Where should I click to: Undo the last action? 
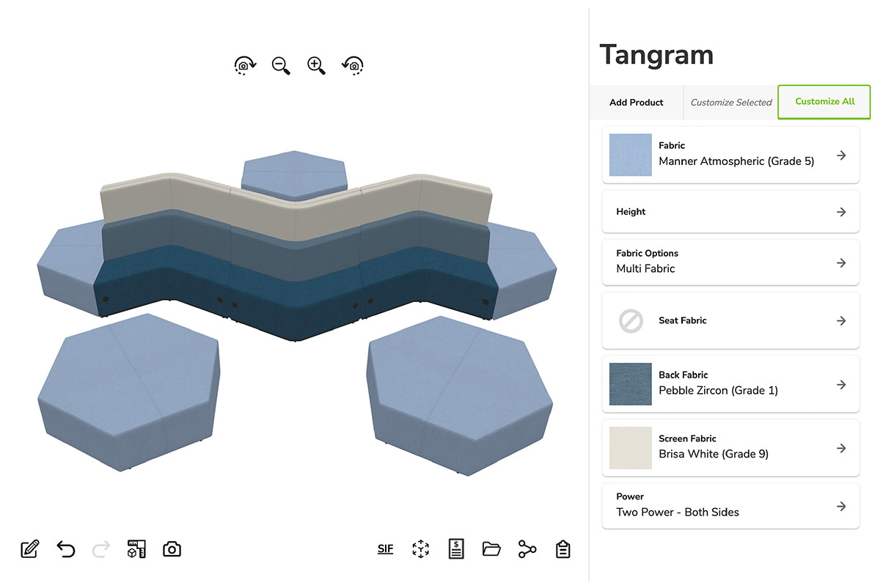point(65,549)
